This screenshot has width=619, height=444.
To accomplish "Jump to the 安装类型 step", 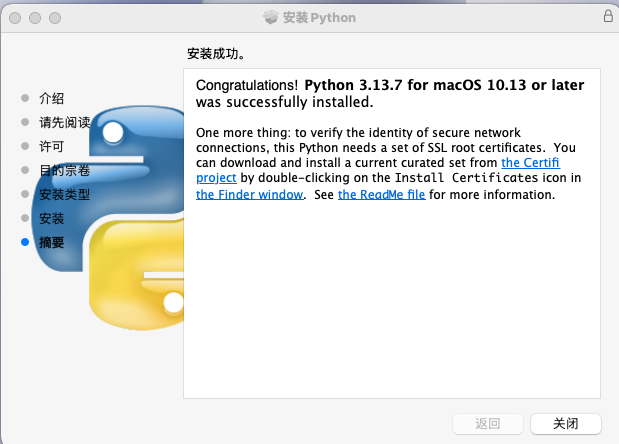I will (x=64, y=194).
